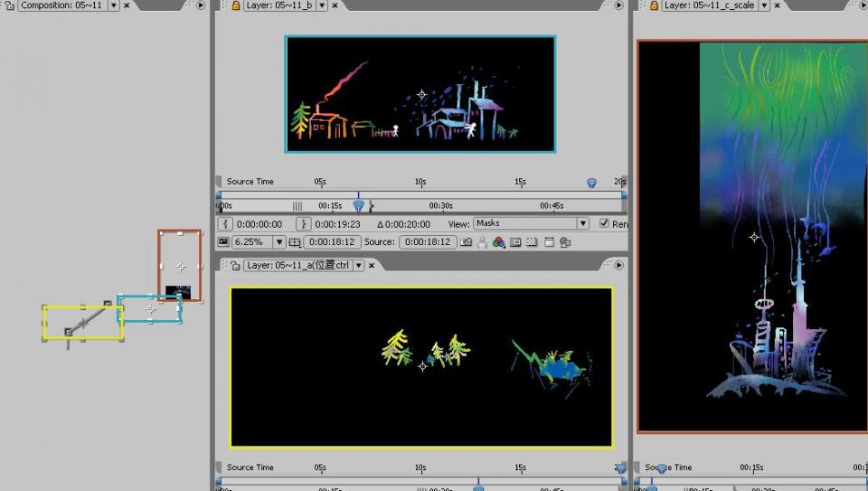Viewport: 868px width, 491px height.
Task: Click the snapshot camera icon
Action: pyautogui.click(x=466, y=242)
